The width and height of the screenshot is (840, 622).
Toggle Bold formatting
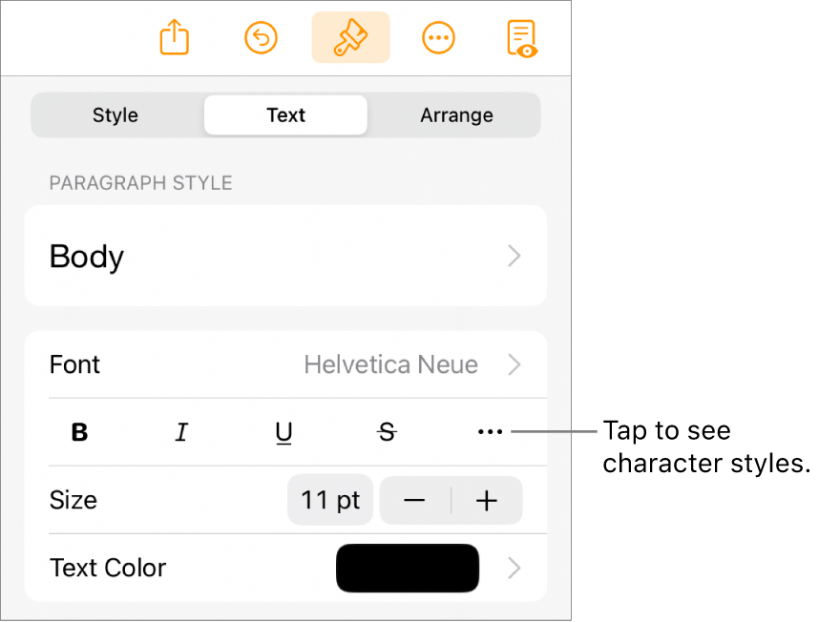79,432
